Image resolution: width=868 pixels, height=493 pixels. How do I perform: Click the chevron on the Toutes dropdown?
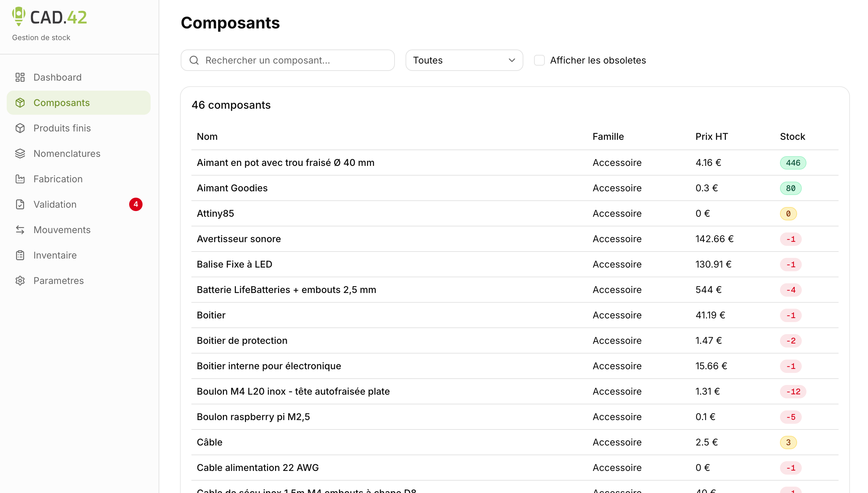tap(511, 60)
